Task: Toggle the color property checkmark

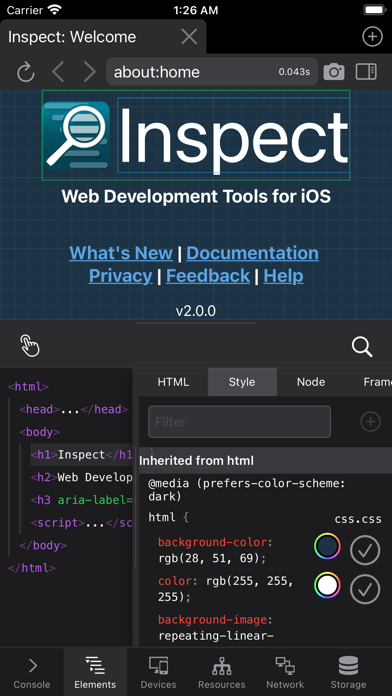Action: point(365,589)
